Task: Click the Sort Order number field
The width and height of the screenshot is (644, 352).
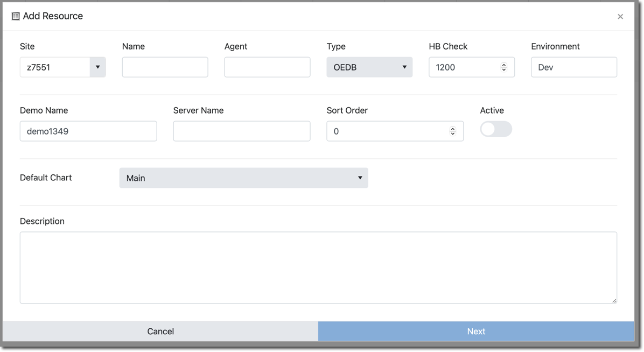Action: [395, 131]
